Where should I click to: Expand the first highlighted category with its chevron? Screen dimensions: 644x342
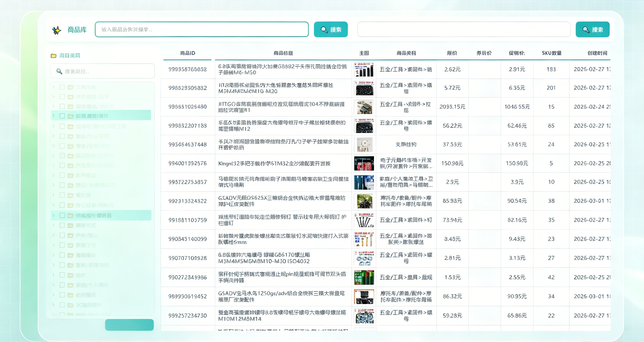click(x=54, y=116)
